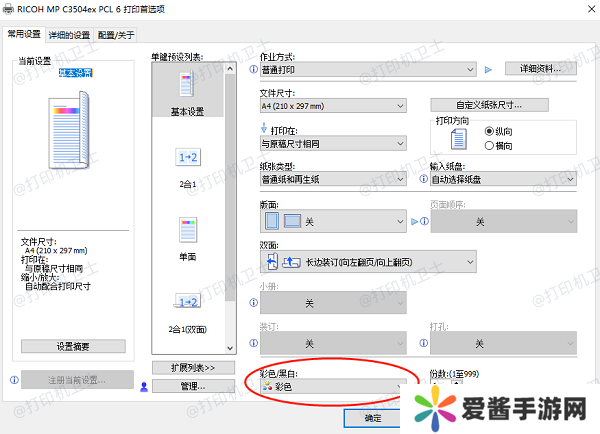Click the arrow icon beside 详细资料 button

pyautogui.click(x=488, y=70)
